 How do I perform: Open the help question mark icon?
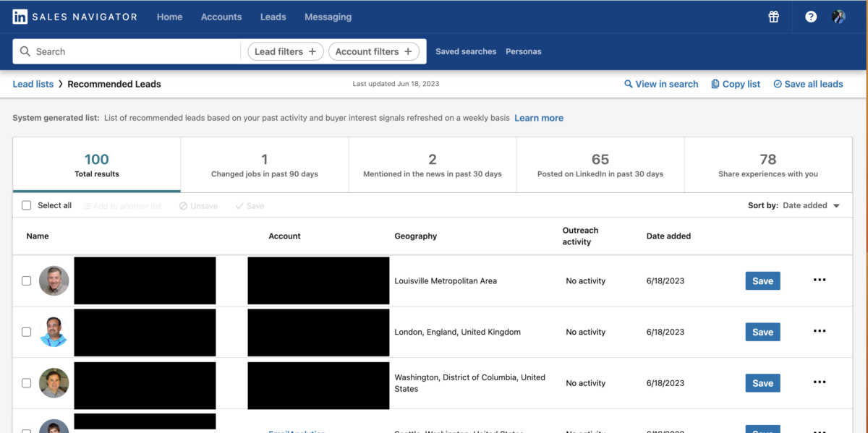(x=811, y=17)
